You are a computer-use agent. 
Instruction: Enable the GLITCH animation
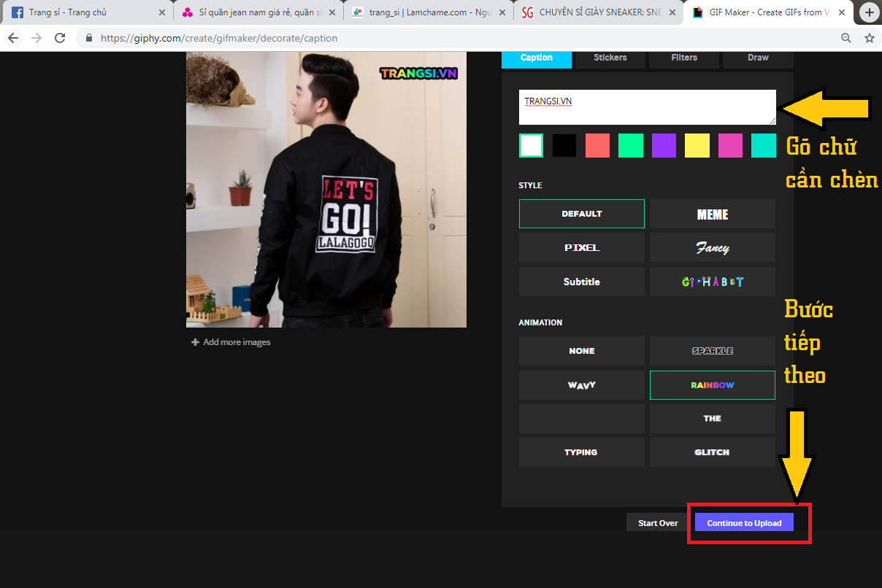712,452
